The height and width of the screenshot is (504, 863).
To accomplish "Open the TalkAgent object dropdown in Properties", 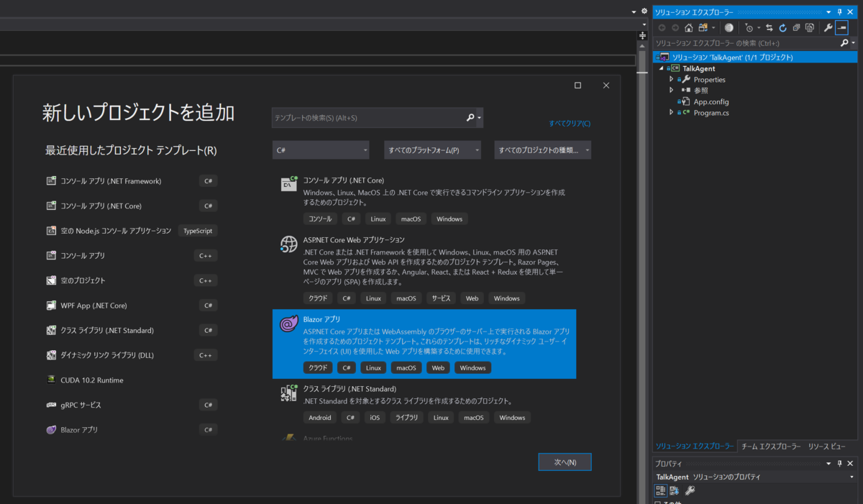I will [x=852, y=477].
